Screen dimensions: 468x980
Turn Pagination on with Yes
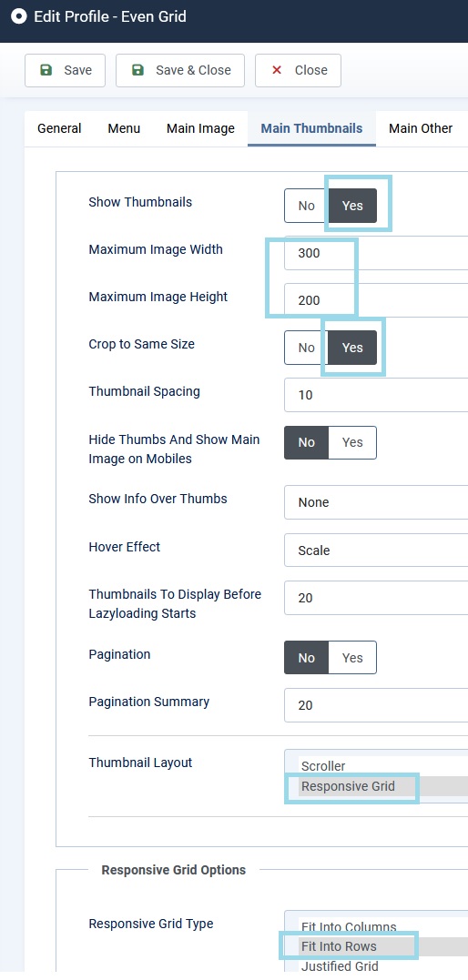point(352,658)
